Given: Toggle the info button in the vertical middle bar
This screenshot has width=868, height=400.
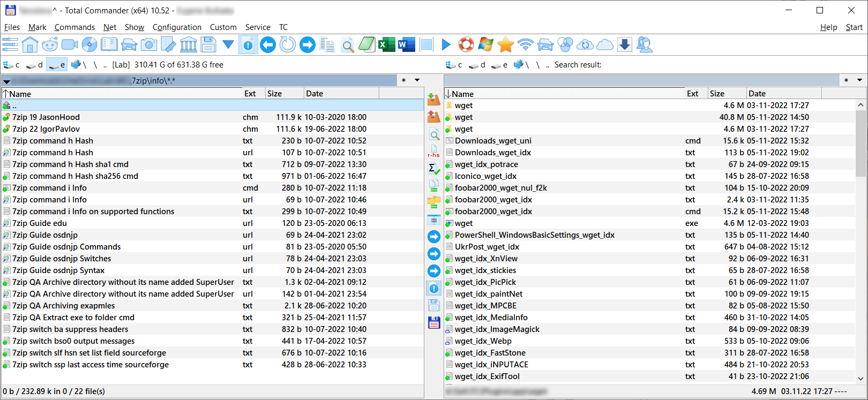Looking at the screenshot, I should pyautogui.click(x=434, y=289).
